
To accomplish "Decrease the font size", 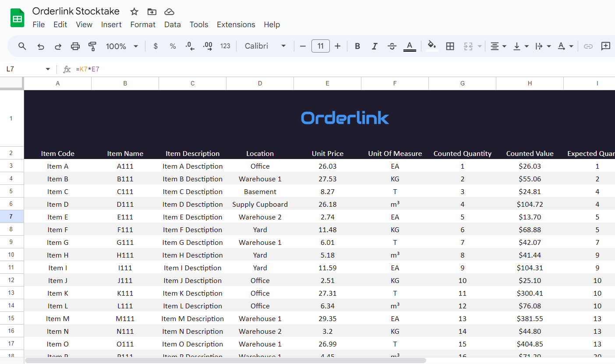I will tap(303, 46).
